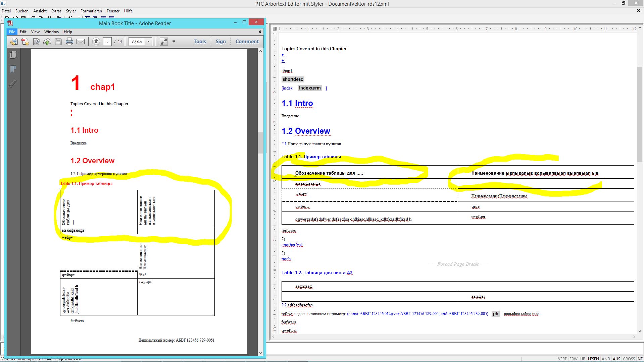Click the '1.2 Overview' heading in the editor

click(306, 131)
